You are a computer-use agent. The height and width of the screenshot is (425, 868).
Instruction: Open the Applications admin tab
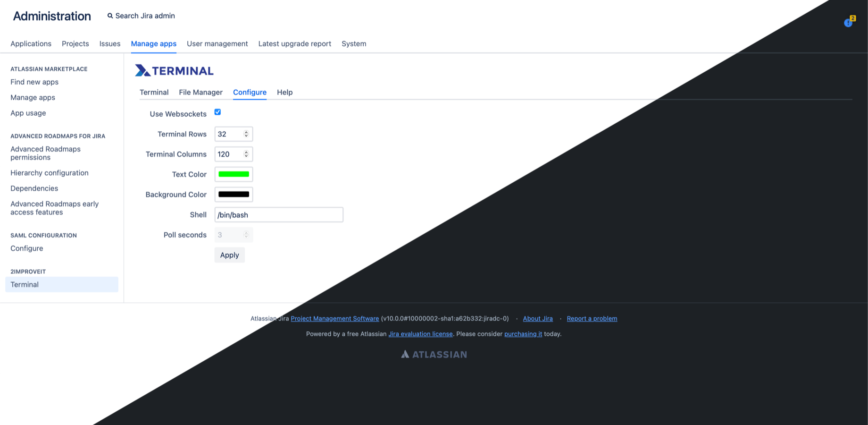[31, 43]
